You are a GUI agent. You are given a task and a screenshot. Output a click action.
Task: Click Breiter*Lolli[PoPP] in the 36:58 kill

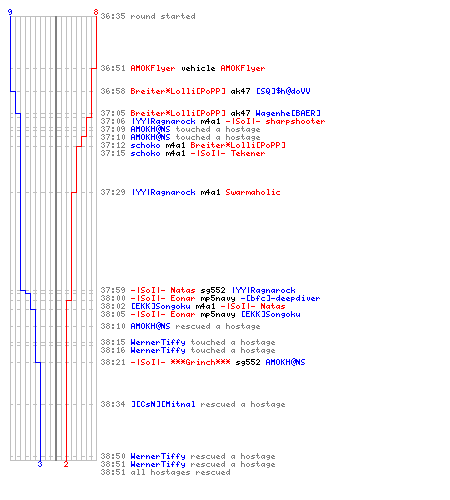pos(178,91)
